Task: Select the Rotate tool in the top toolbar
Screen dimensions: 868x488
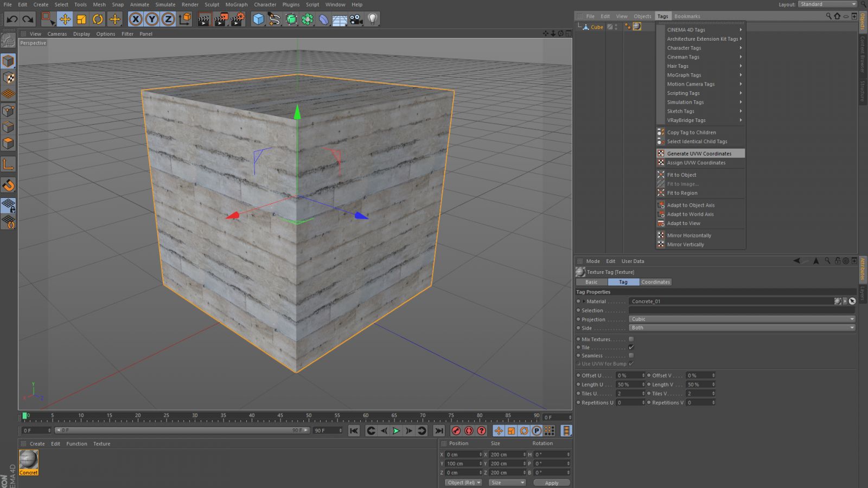Action: tap(98, 20)
